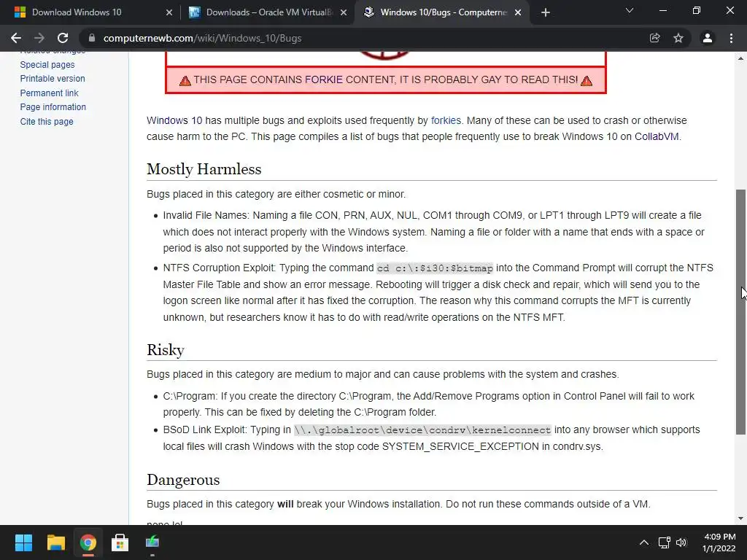Show hidden system tray icons
Screen dimensions: 747x560
(643, 542)
